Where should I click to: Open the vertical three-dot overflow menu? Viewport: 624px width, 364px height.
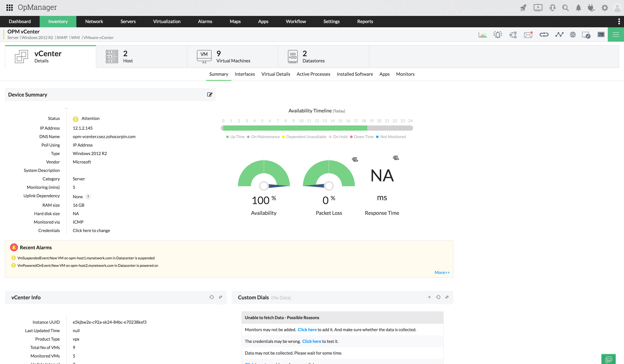(619, 22)
